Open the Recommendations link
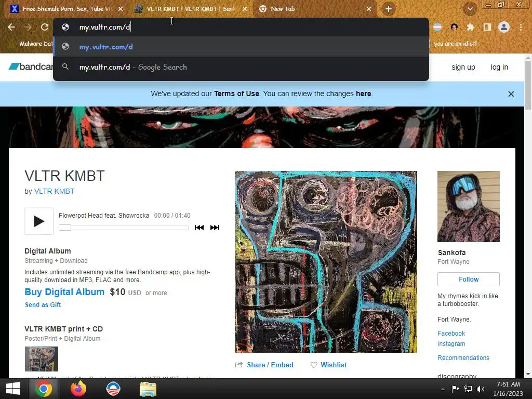 tap(463, 357)
